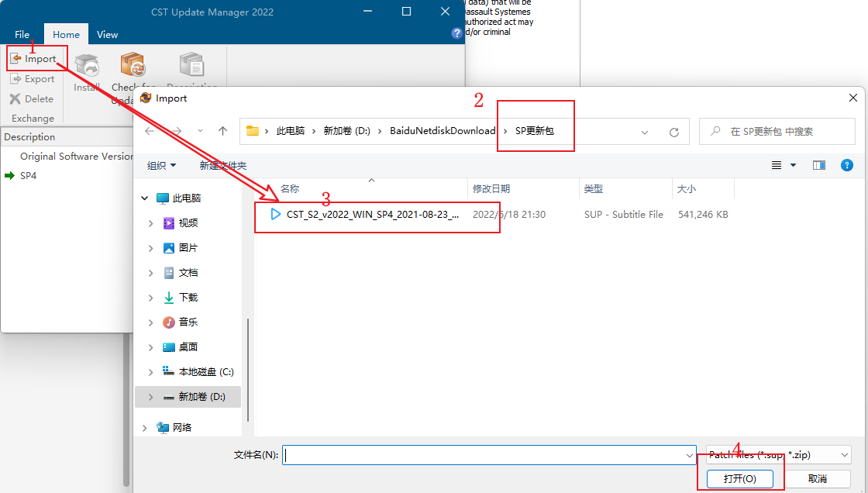Switch to the View ribbon tab
868x493 pixels.
(107, 34)
